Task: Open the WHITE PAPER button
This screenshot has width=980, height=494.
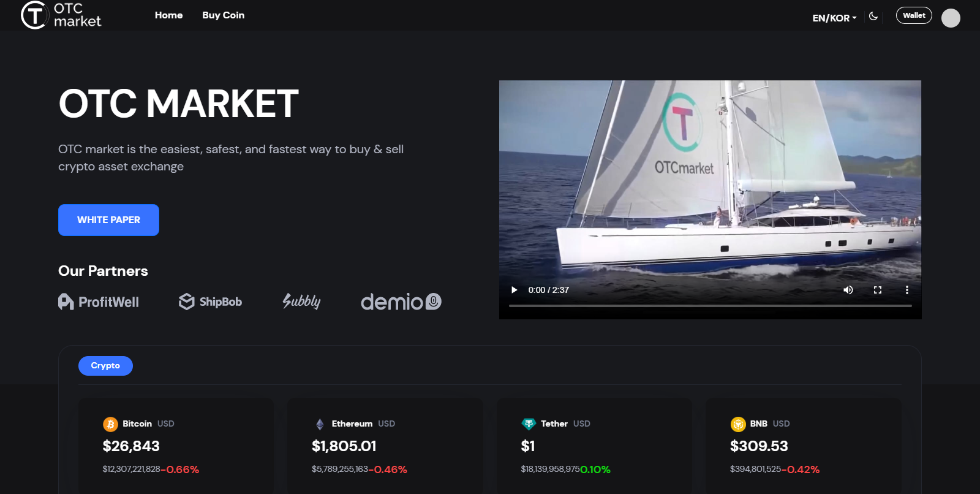Action: [x=108, y=220]
